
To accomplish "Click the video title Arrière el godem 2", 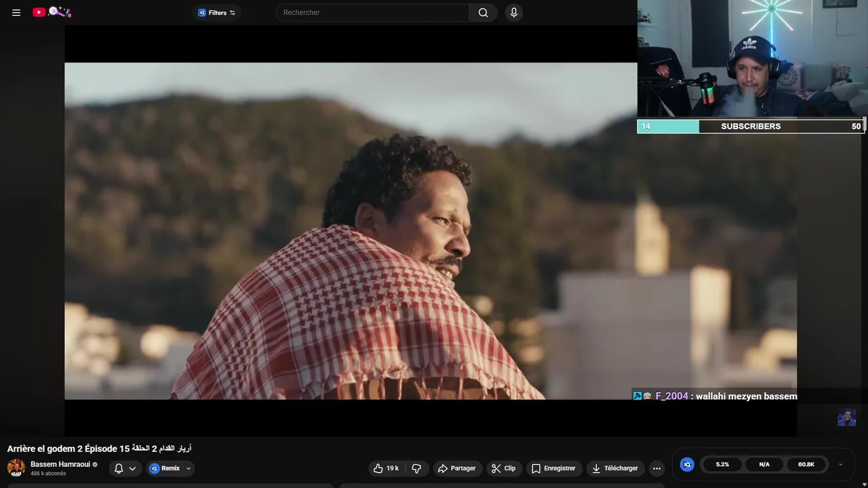I will pos(99,449).
